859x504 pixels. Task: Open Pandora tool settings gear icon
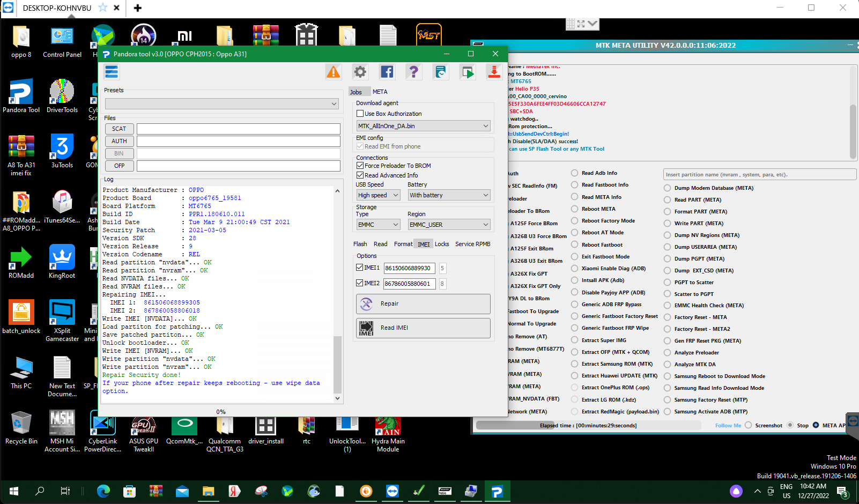click(360, 72)
